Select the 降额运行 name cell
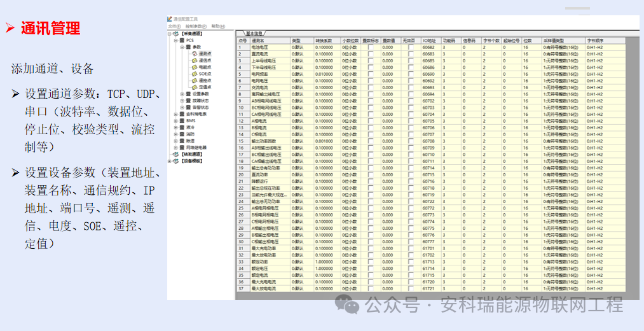 click(270, 181)
